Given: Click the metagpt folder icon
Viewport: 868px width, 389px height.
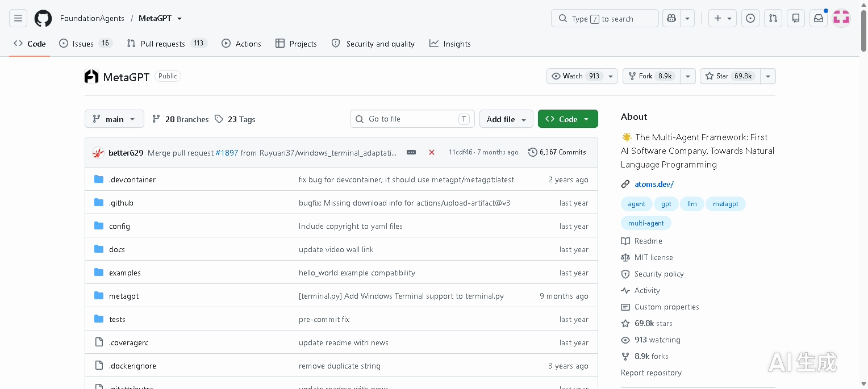Looking at the screenshot, I should coord(99,296).
